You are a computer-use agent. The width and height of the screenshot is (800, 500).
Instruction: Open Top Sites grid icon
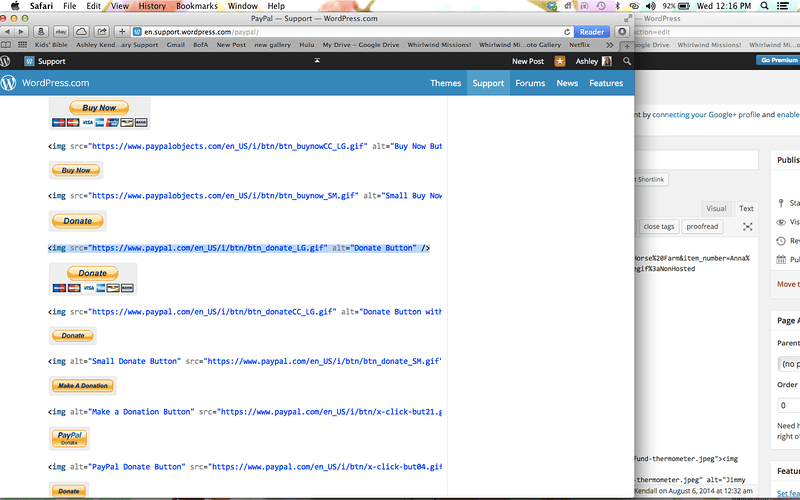pos(22,45)
